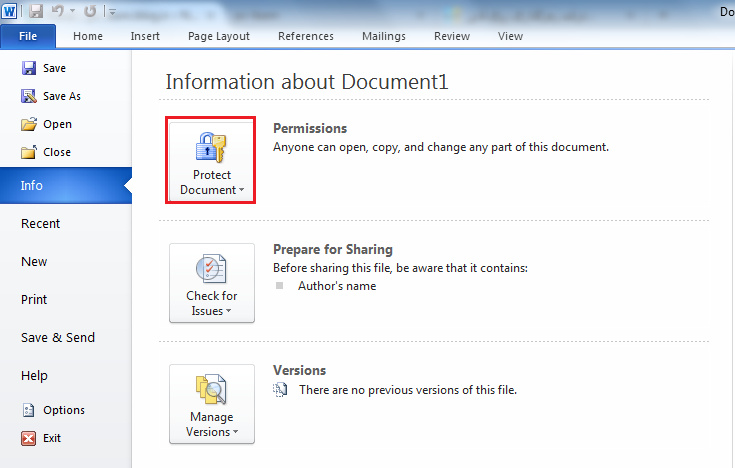Open Word Options from the sidebar
The height and width of the screenshot is (468, 735).
(x=29, y=410)
